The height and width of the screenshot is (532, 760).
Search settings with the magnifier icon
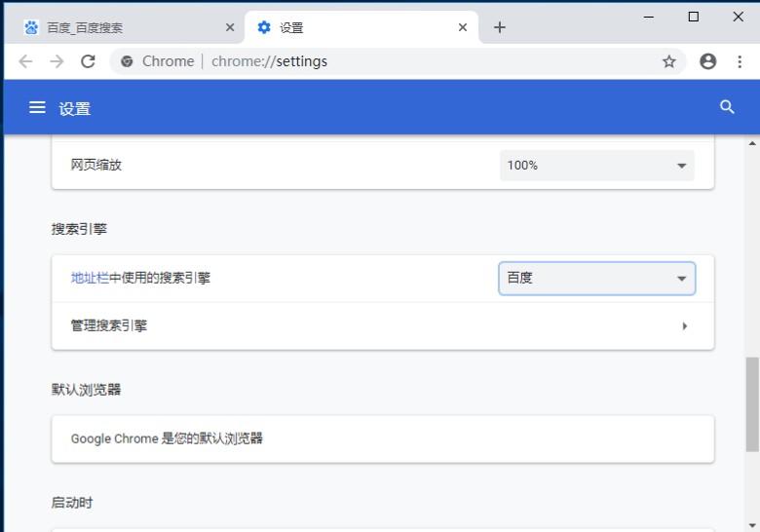coord(727,107)
